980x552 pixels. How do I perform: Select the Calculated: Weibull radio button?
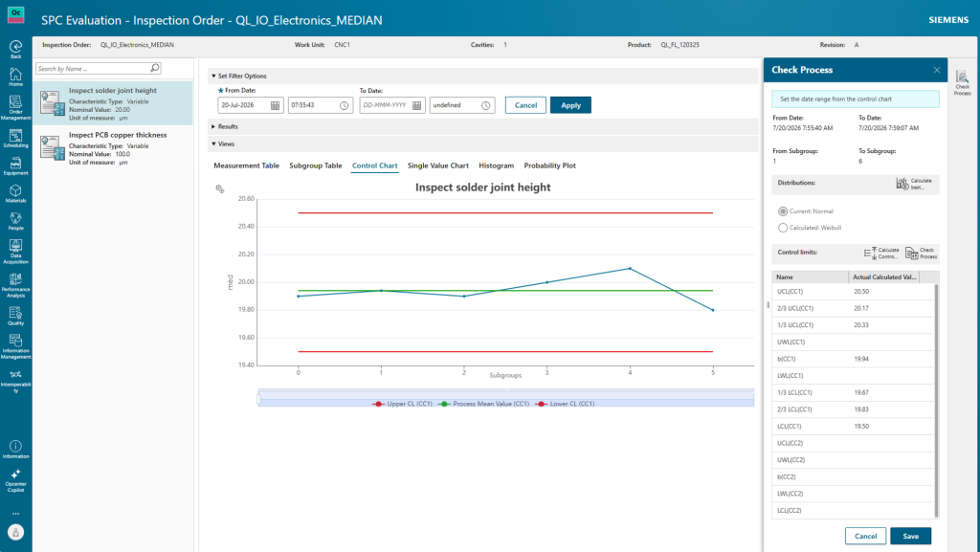[x=783, y=228]
